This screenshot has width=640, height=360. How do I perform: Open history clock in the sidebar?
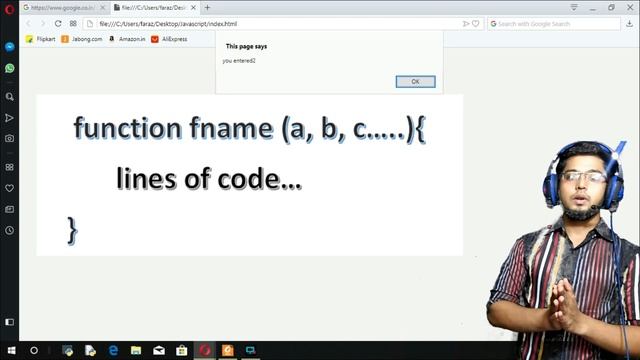pos(9,230)
